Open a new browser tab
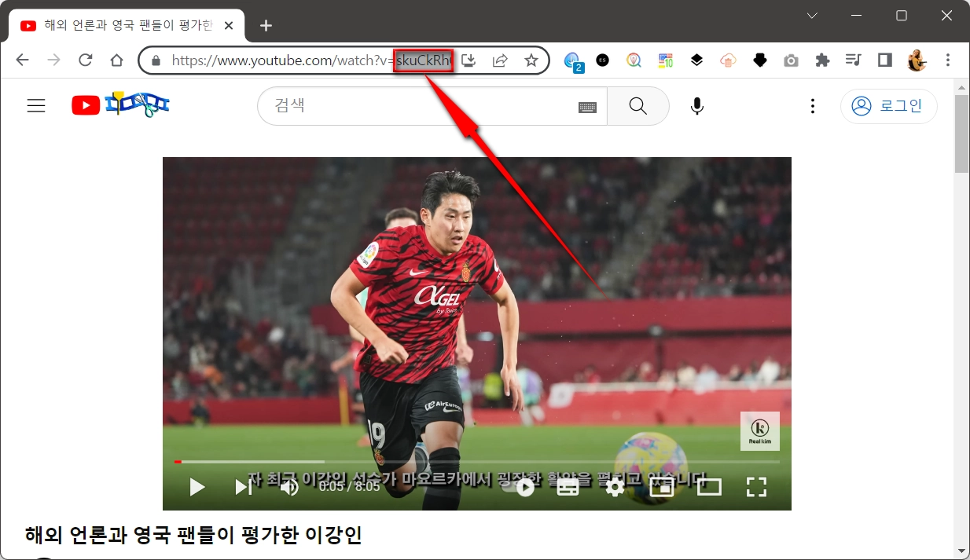This screenshot has width=970, height=560. click(265, 24)
